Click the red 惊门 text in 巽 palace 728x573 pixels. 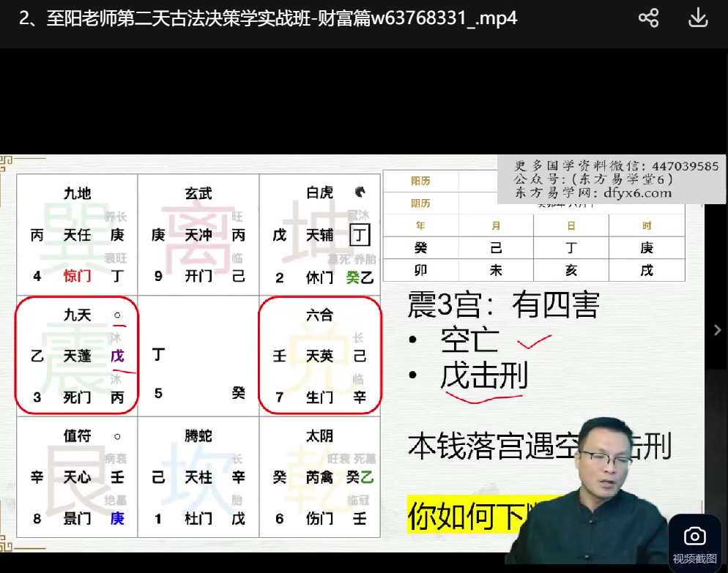tap(77, 277)
